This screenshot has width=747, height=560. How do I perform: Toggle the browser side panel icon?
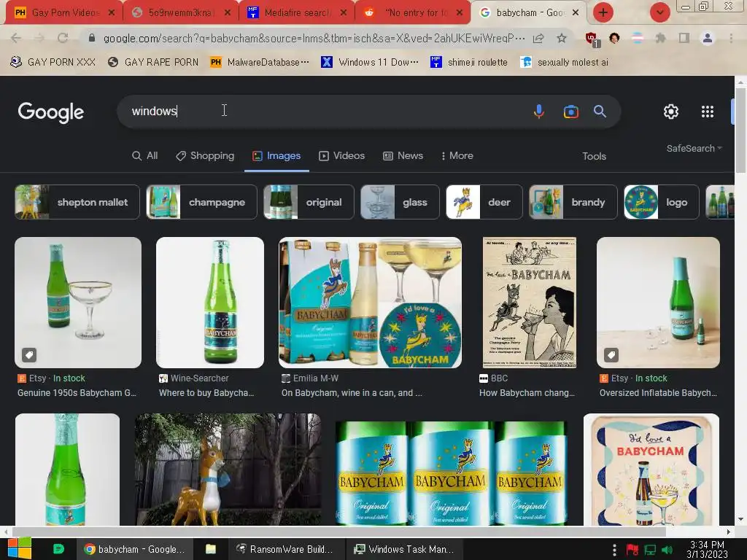click(684, 38)
